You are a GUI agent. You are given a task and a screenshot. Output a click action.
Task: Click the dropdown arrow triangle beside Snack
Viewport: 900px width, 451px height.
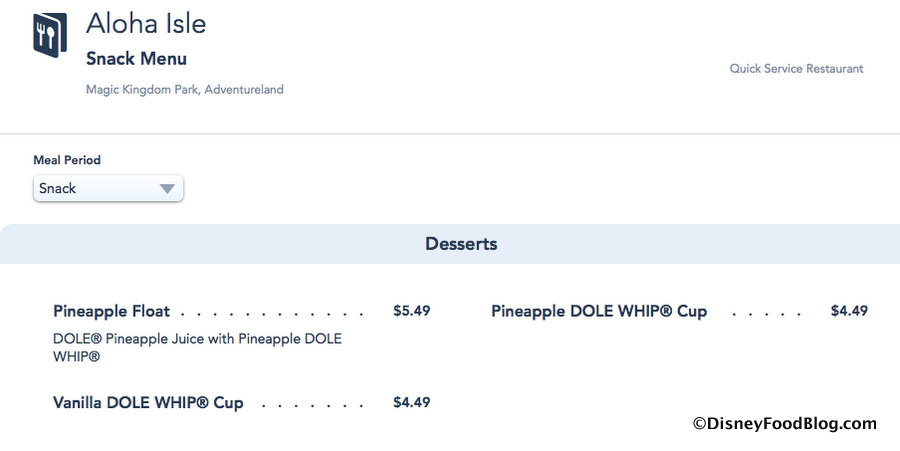point(168,188)
